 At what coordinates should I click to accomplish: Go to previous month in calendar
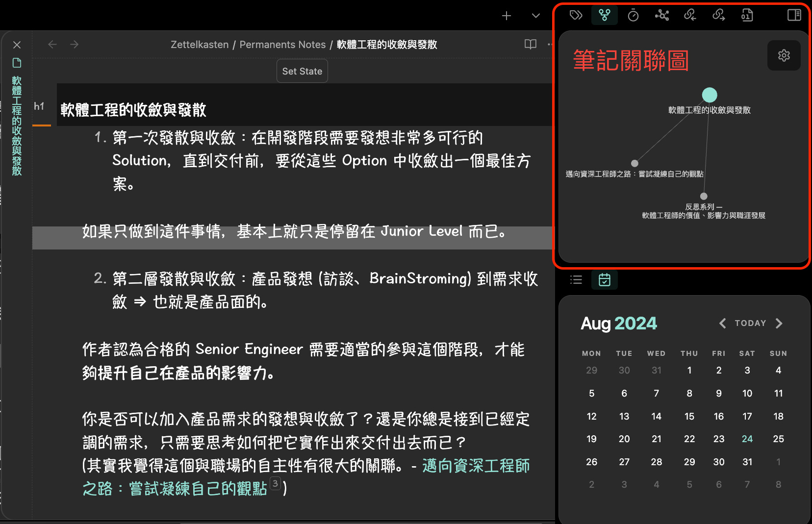click(722, 323)
